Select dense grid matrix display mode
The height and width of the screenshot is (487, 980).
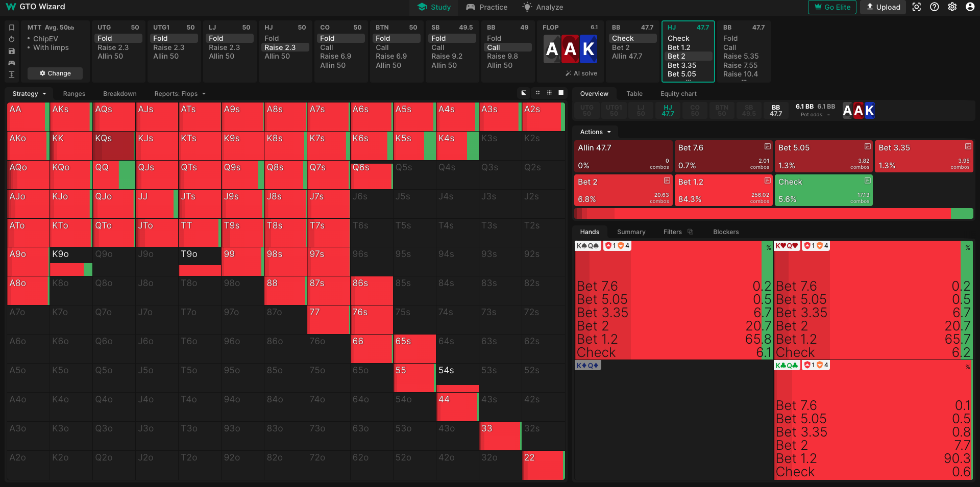coord(549,93)
